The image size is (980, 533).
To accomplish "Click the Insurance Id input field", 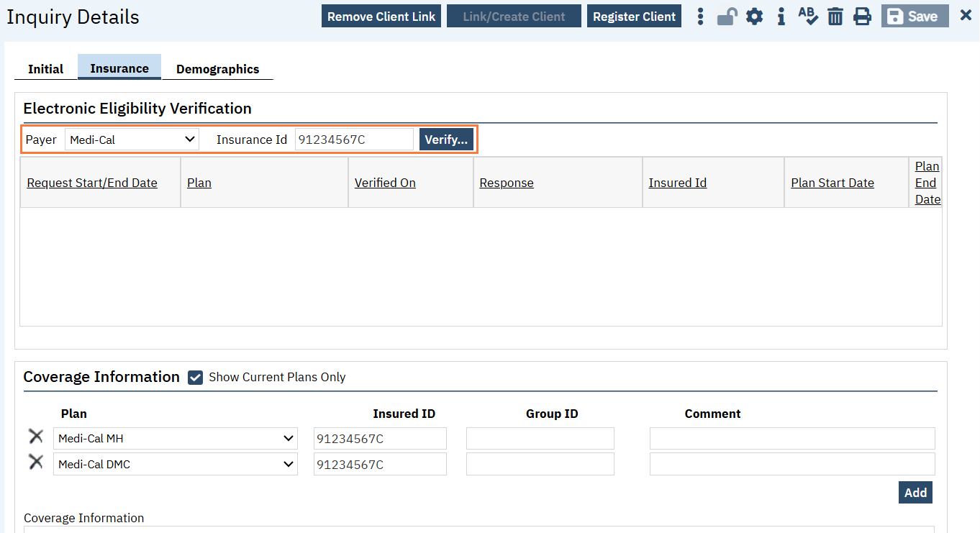I will point(354,140).
